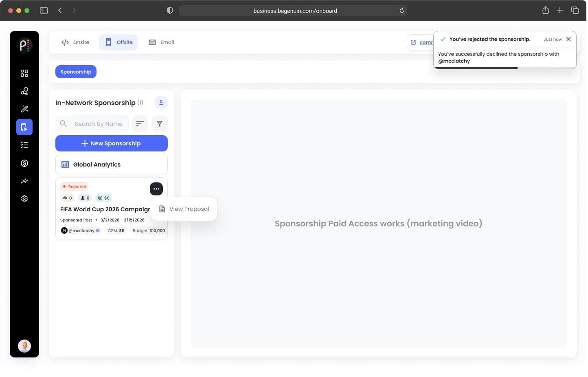Screen dimensions: 588x377
Task: Select the active mobile play sidebar icon
Action: coord(24,127)
